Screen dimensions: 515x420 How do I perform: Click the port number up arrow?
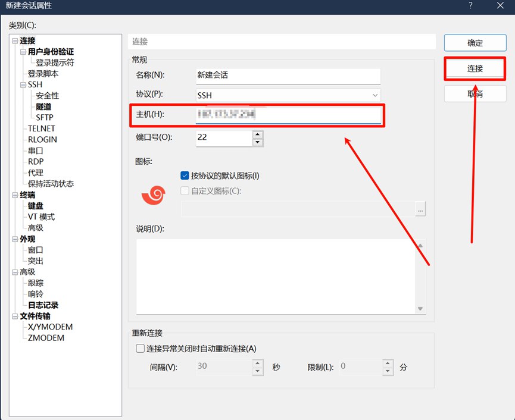(257, 134)
